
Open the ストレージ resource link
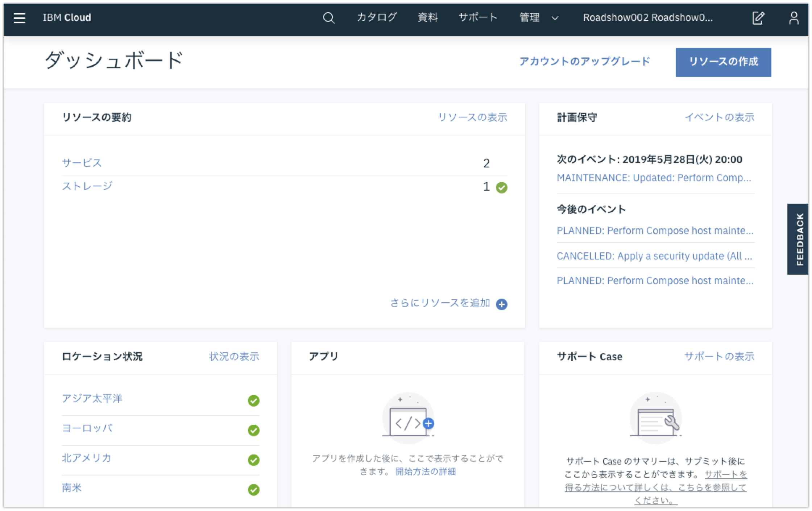tap(87, 186)
